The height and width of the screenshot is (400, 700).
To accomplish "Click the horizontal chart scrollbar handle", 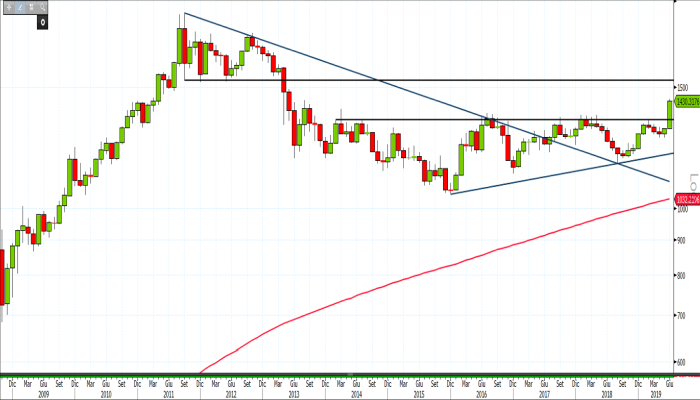I will pyautogui.click(x=350, y=375).
